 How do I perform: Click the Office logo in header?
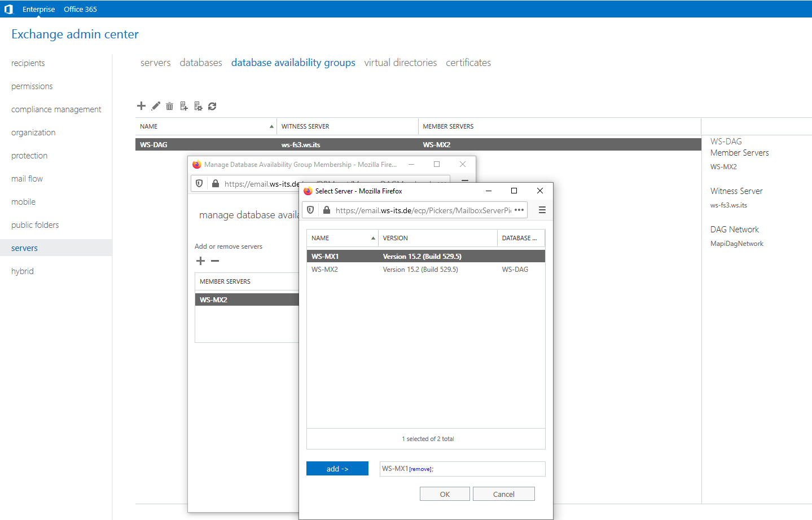click(x=8, y=9)
